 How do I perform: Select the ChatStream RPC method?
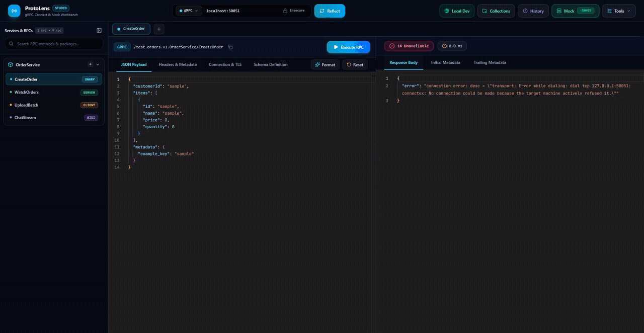click(x=54, y=117)
